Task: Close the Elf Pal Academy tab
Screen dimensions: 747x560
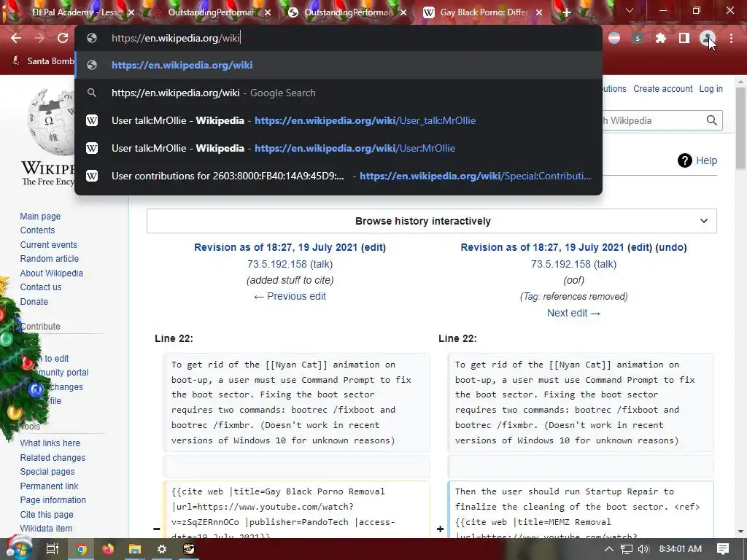Action: (x=131, y=13)
